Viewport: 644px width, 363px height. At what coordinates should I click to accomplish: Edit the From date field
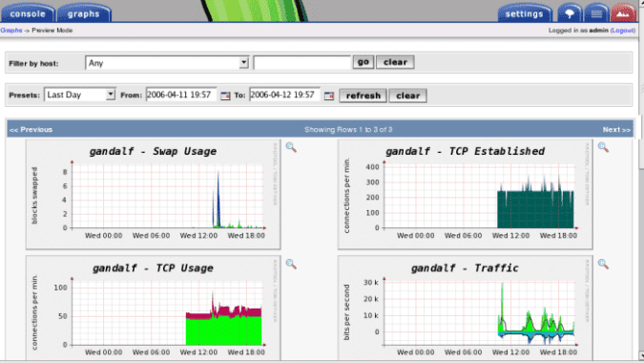[x=181, y=95]
